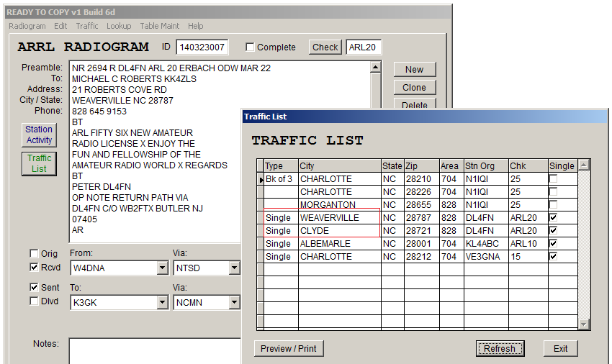Open the Traffic menu
This screenshot has width=612, height=364.
point(86,26)
